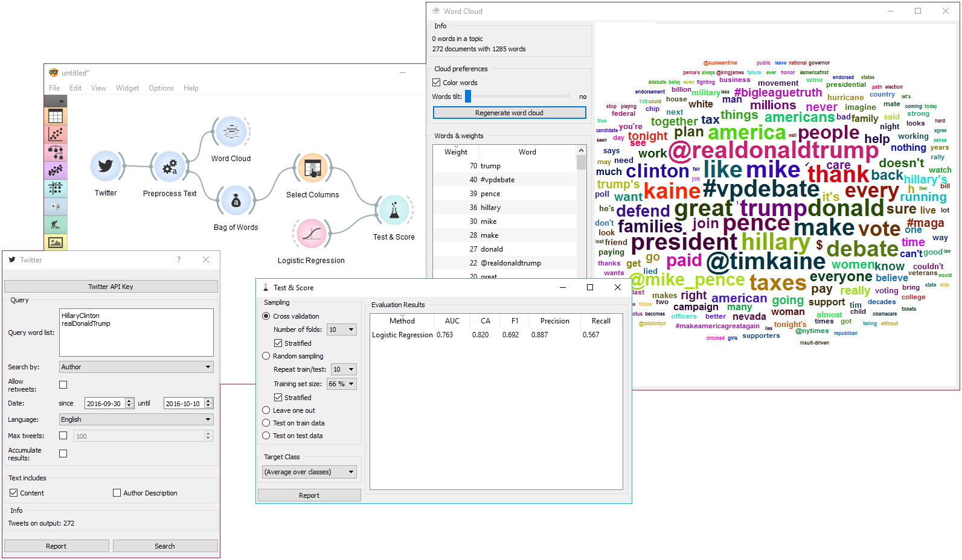
Task: Open the Options menu
Action: point(161,88)
